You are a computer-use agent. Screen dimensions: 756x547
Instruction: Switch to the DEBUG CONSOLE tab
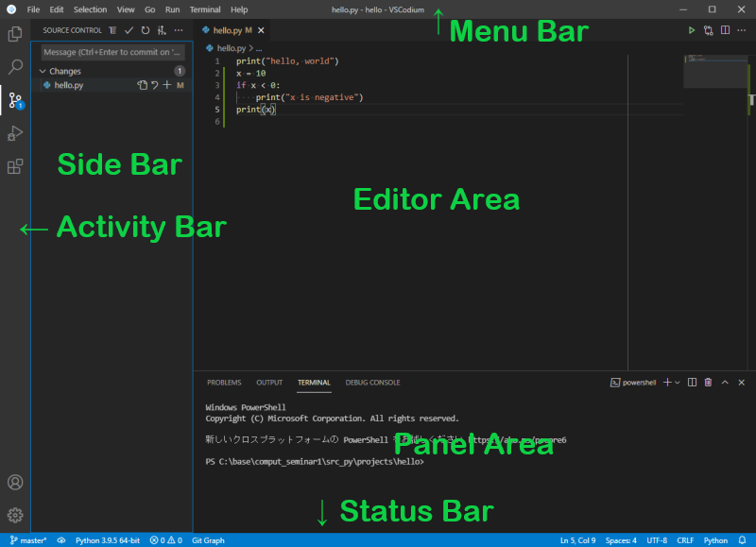pos(372,383)
